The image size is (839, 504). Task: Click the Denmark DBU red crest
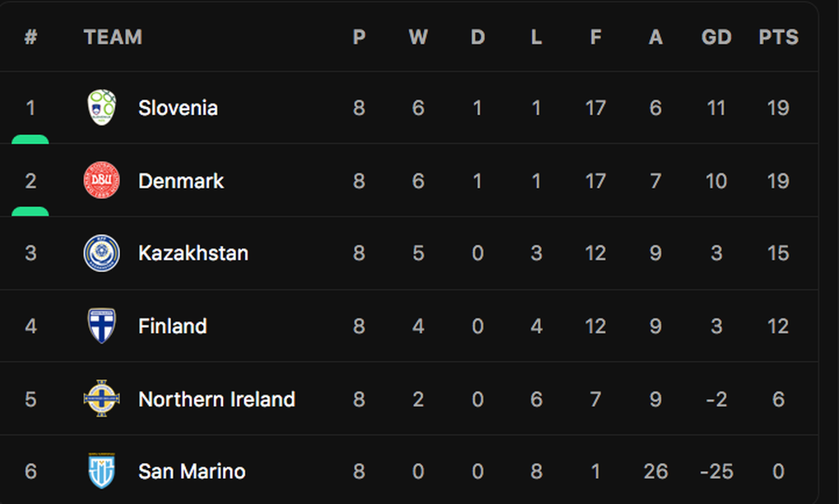pos(102,180)
